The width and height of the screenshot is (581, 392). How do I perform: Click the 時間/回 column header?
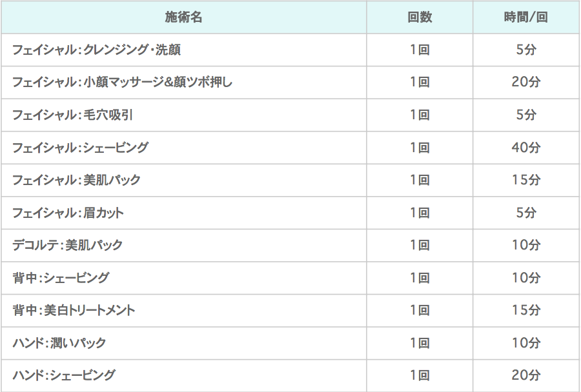click(x=526, y=17)
